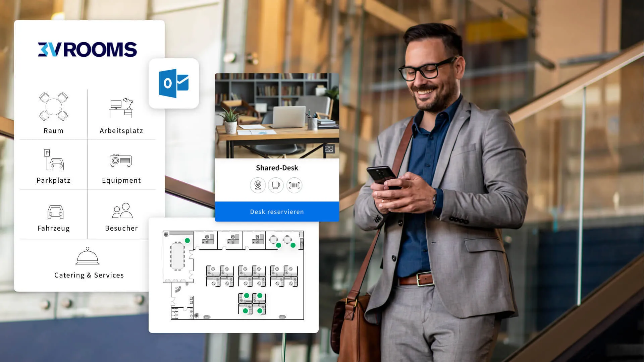
Task: Click the coffee cup amenity icon
Action: [276, 185]
